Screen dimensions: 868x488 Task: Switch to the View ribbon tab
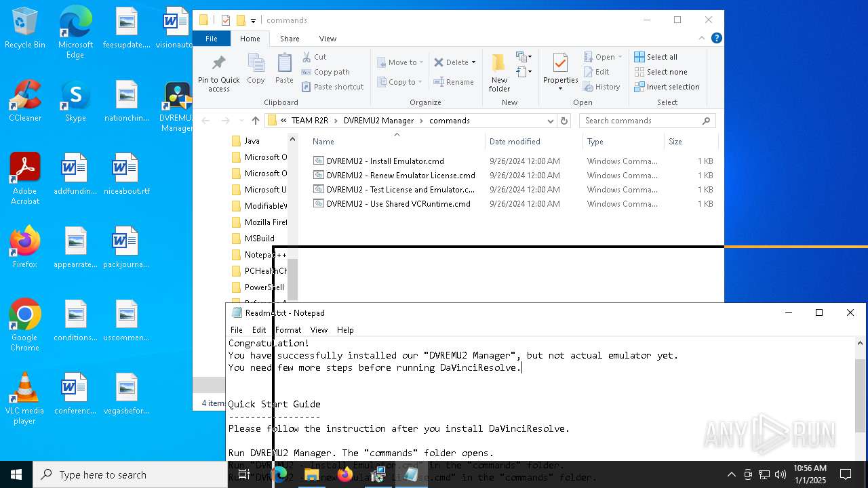(x=328, y=39)
